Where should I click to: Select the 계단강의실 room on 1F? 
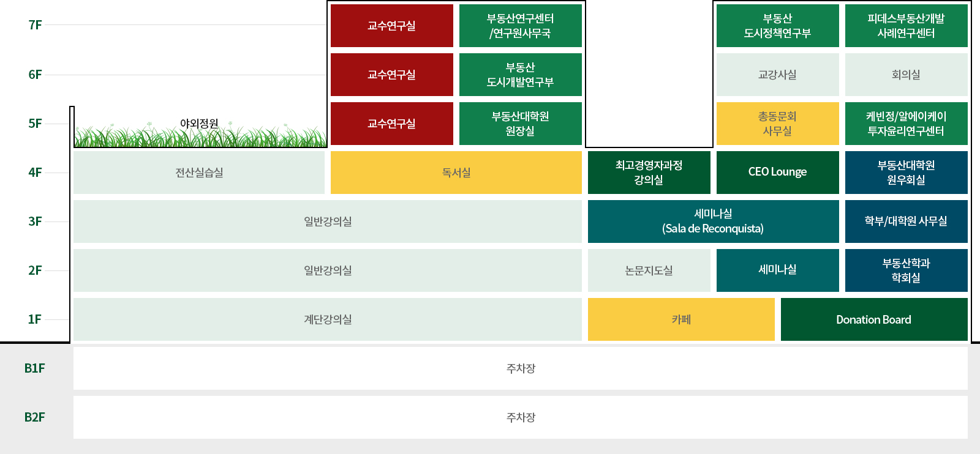pos(328,319)
